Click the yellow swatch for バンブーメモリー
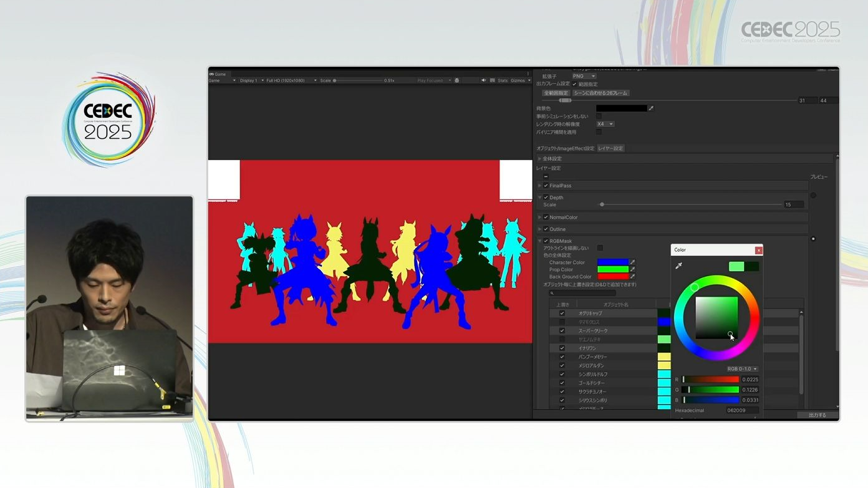Viewport: 868px width, 488px height. [664, 357]
